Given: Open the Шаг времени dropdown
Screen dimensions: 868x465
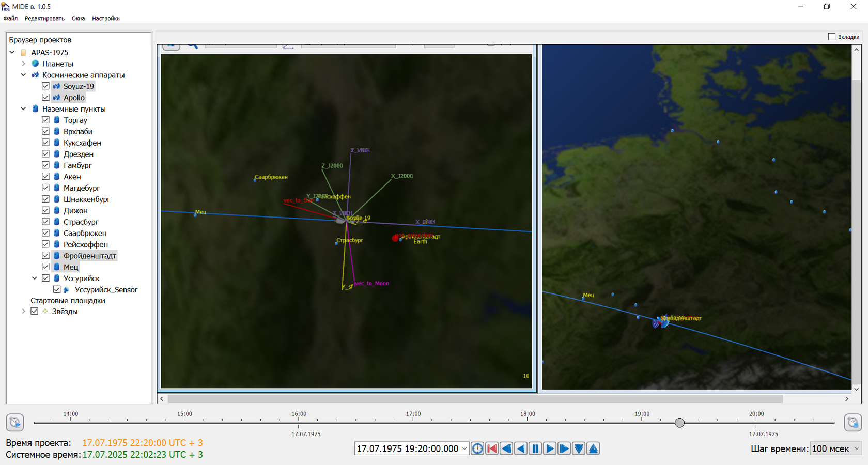Looking at the screenshot, I should click(857, 448).
